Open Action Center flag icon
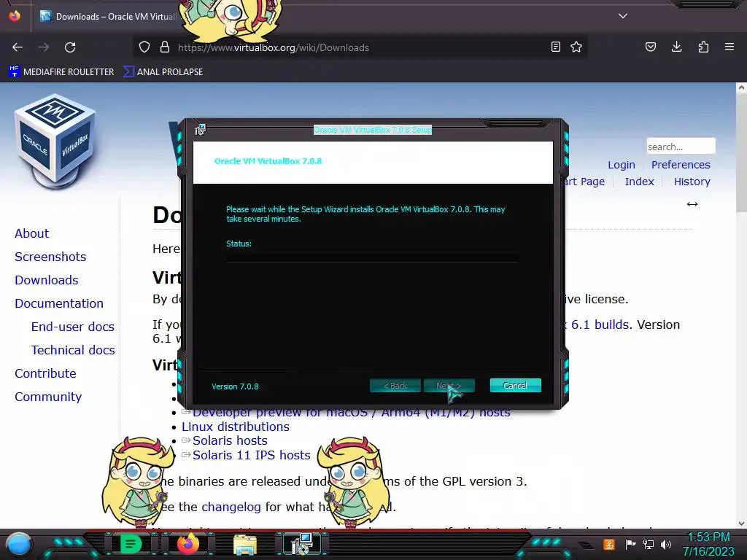747x560 pixels. pos(630,544)
